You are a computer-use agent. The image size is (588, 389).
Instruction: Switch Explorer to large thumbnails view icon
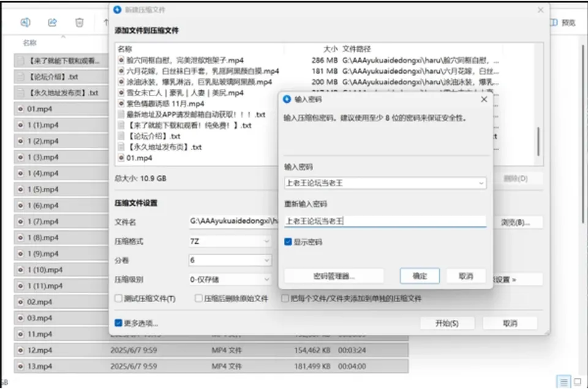coord(578,382)
